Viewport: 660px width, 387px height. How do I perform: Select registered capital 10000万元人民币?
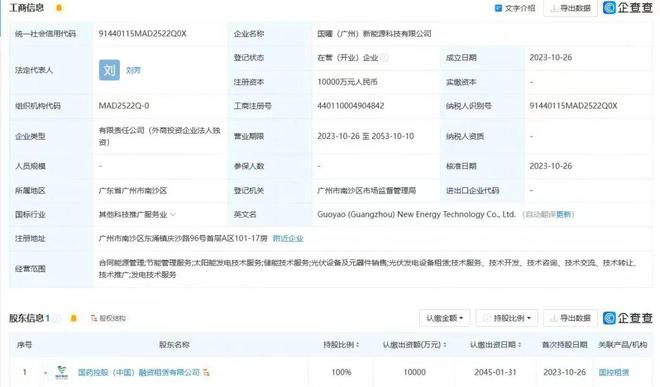point(347,82)
